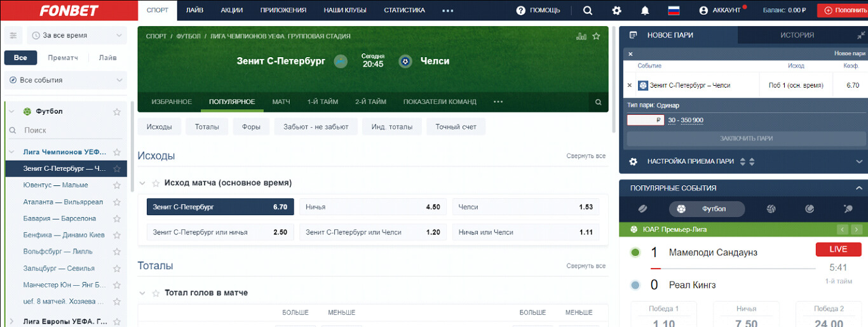Bet on Ничья at 4.50
This screenshot has height=327, width=868.
coord(372,207)
